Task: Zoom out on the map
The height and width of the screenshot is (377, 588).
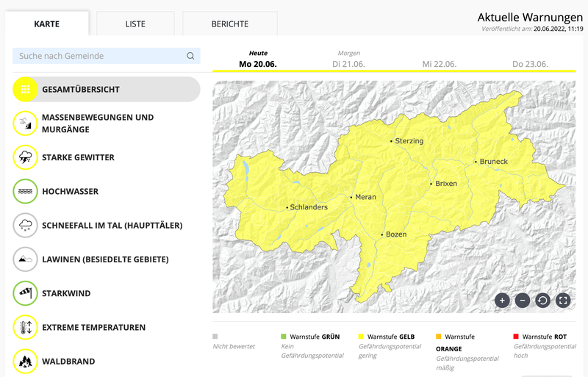Action: click(x=523, y=300)
